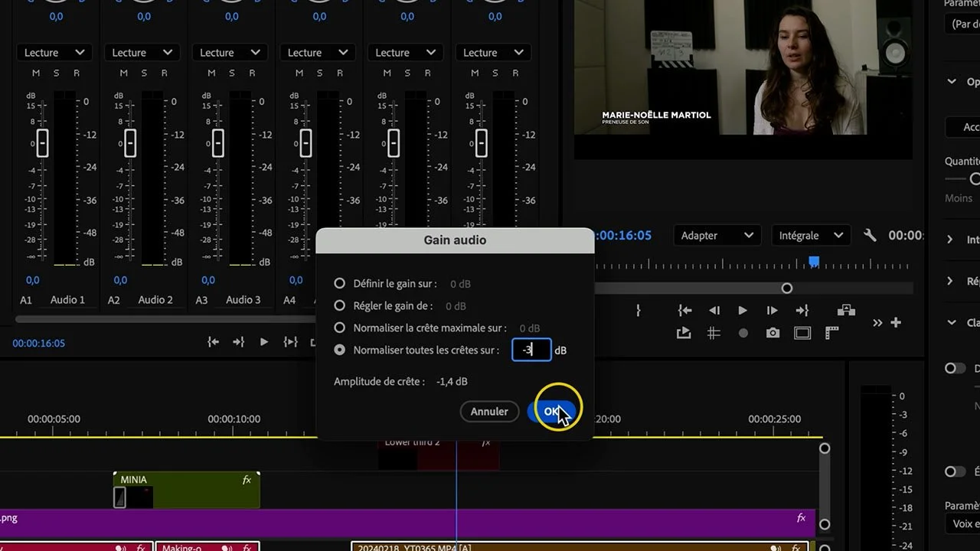
Task: Click Audio 3 fader handle
Action: pyautogui.click(x=218, y=143)
